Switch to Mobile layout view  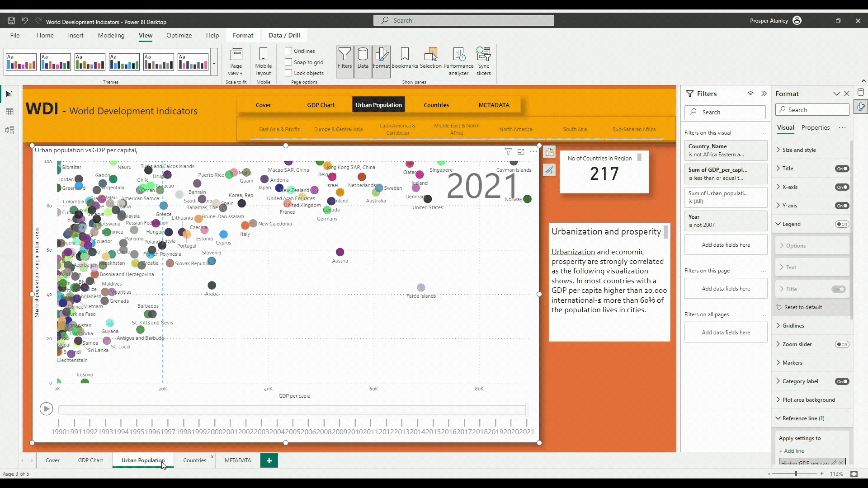[x=263, y=61]
